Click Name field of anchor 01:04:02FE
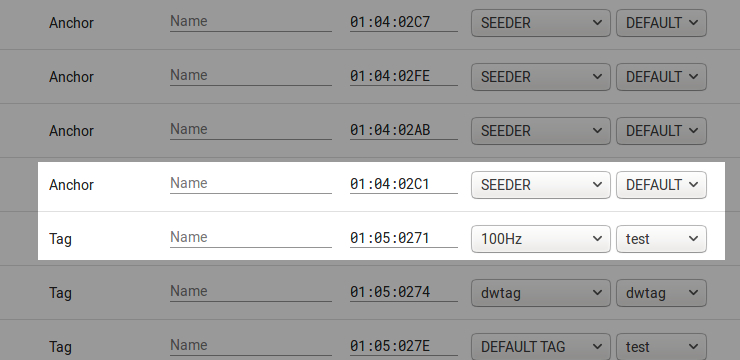740x360 pixels. 251,75
